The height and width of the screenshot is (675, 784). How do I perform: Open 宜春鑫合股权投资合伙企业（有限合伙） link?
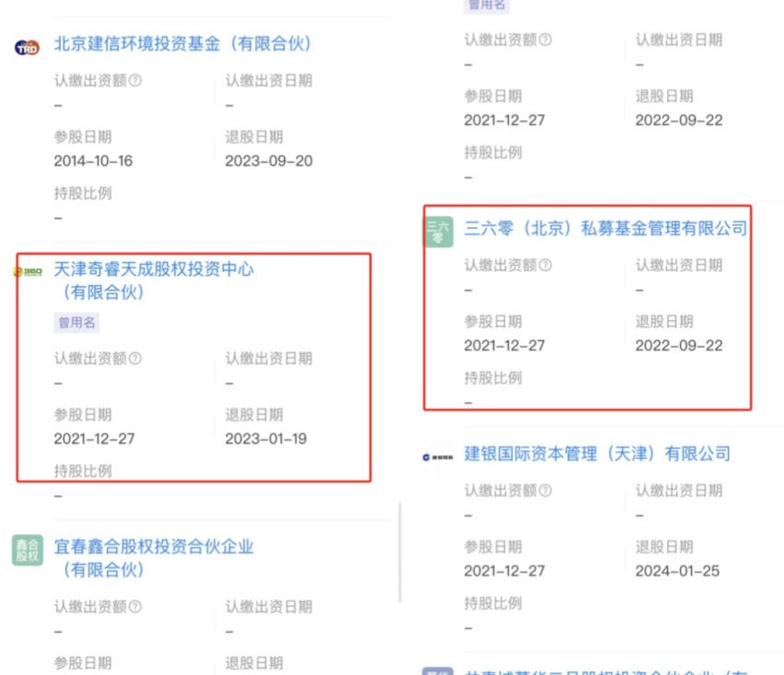pos(154,558)
